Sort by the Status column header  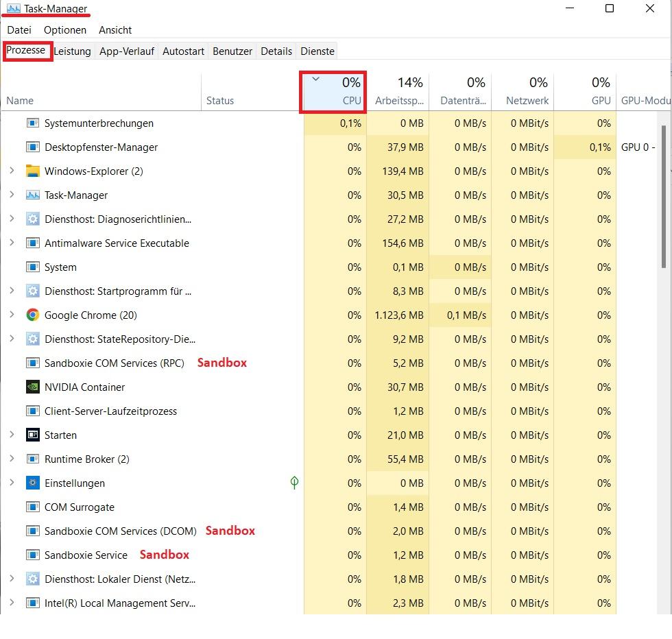coord(252,92)
